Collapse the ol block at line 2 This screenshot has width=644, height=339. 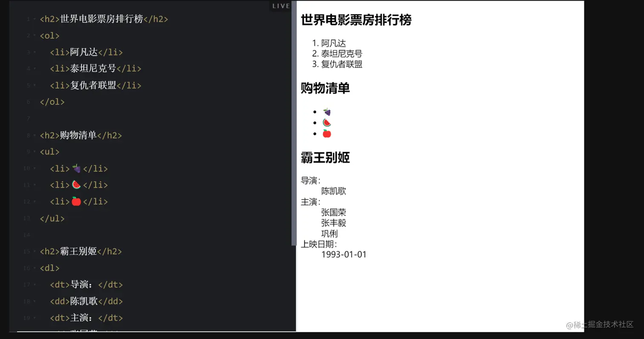[x=34, y=36]
